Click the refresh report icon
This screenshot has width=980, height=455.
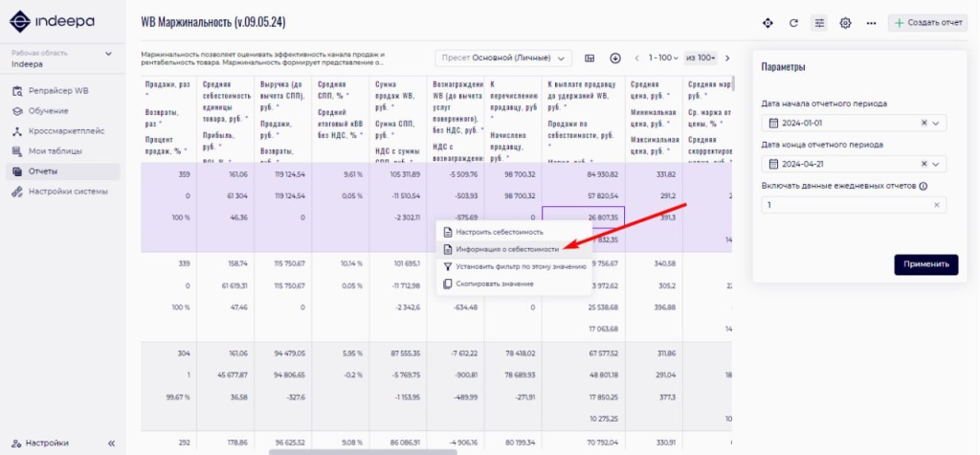(x=793, y=23)
